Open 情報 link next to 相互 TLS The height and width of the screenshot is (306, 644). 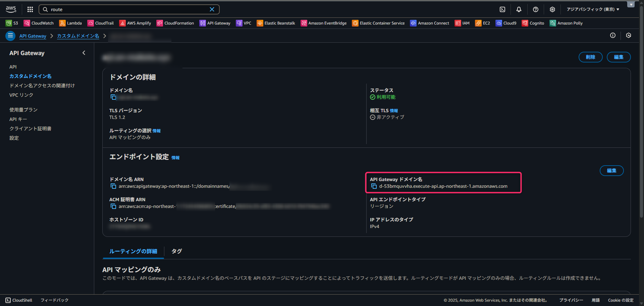394,111
